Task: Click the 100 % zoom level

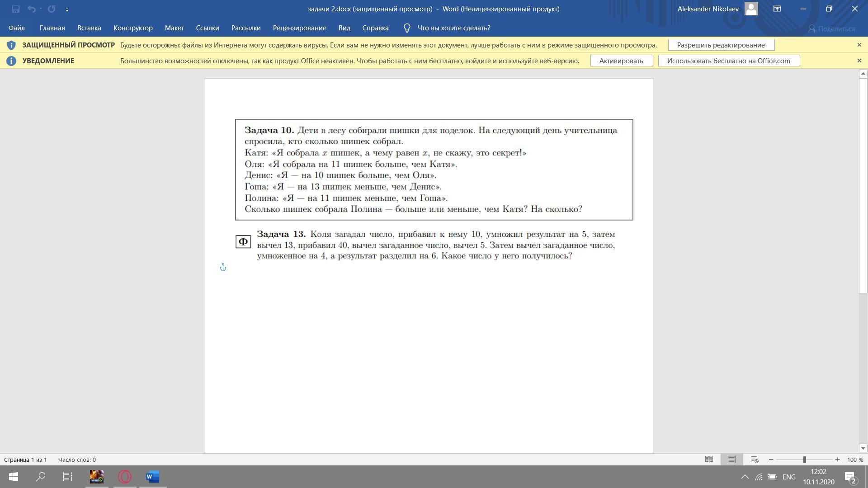Action: pos(855,460)
